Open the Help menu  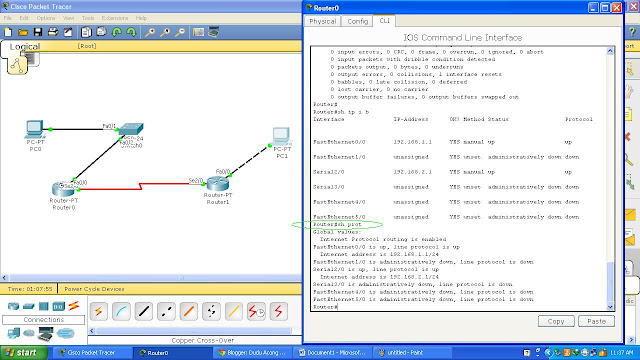click(x=141, y=18)
